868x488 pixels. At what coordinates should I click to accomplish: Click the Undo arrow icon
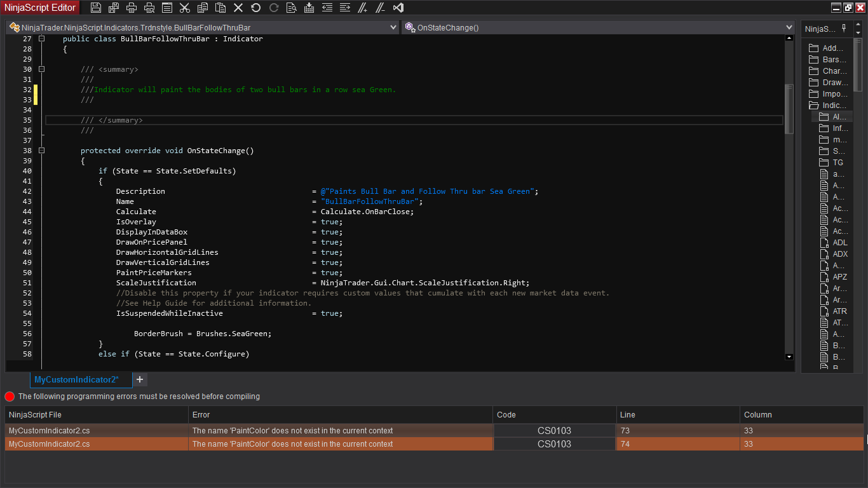click(256, 8)
